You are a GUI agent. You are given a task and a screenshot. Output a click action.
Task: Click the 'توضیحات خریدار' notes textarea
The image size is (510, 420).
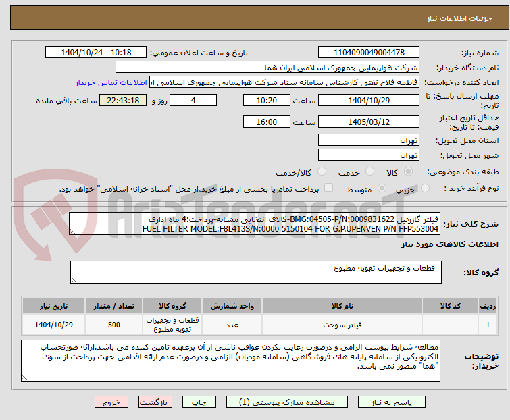coord(230,361)
